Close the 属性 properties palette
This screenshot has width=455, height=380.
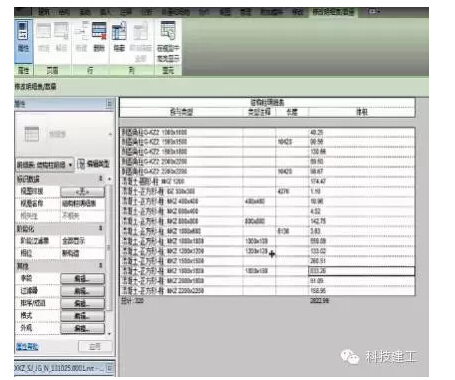coord(109,104)
